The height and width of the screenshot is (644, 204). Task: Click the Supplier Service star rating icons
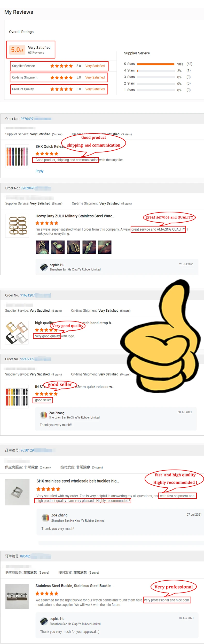(x=61, y=66)
